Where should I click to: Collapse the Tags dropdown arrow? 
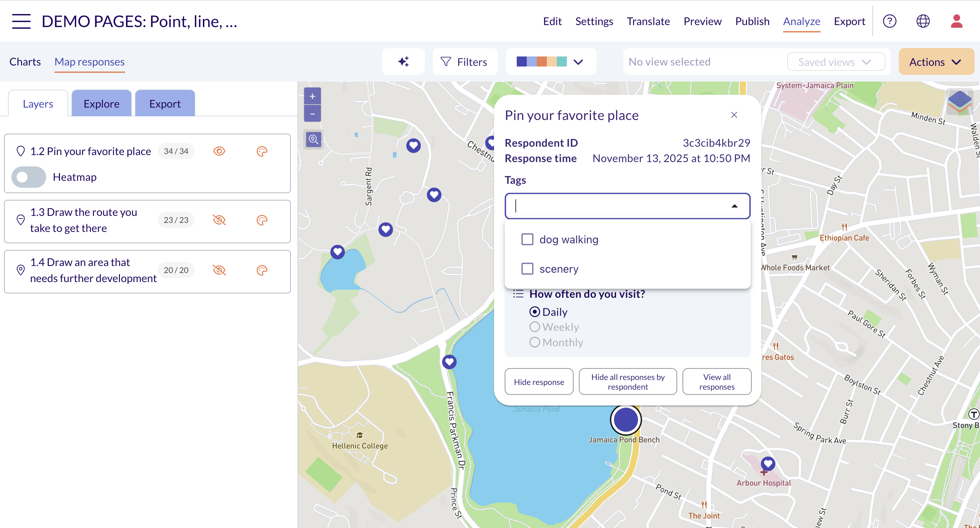tap(734, 206)
